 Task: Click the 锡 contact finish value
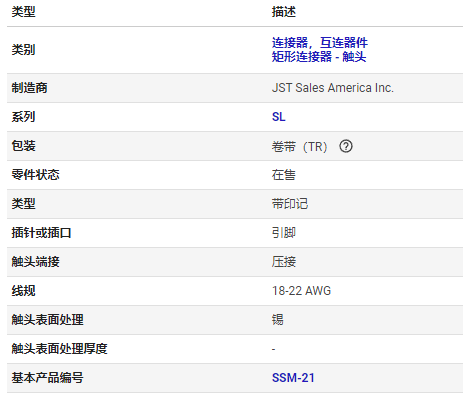(x=278, y=320)
